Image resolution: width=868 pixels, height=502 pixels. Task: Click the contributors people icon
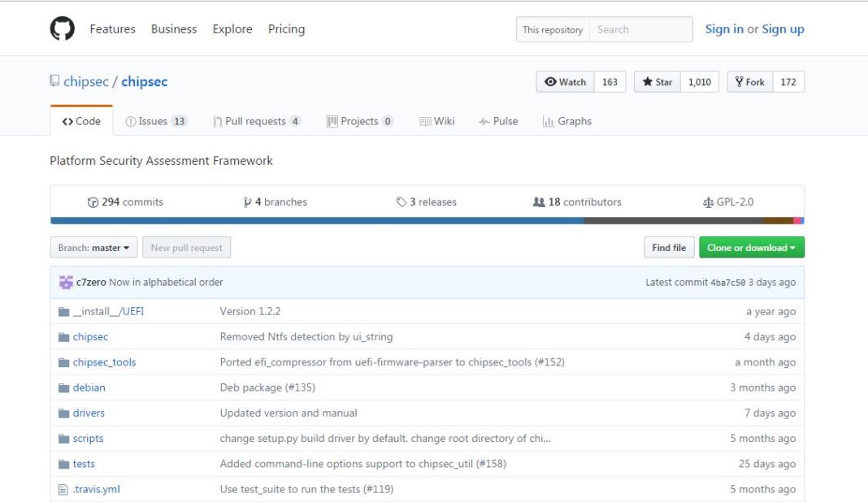coord(539,202)
